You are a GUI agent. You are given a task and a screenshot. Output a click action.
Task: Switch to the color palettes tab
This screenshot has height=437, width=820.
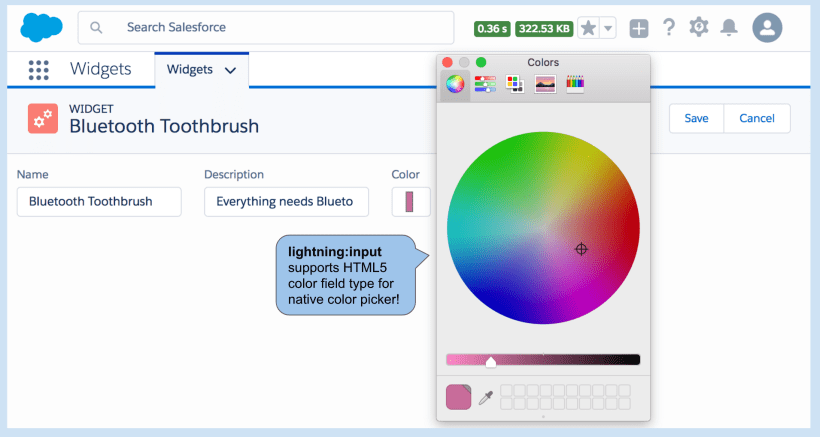(x=515, y=84)
